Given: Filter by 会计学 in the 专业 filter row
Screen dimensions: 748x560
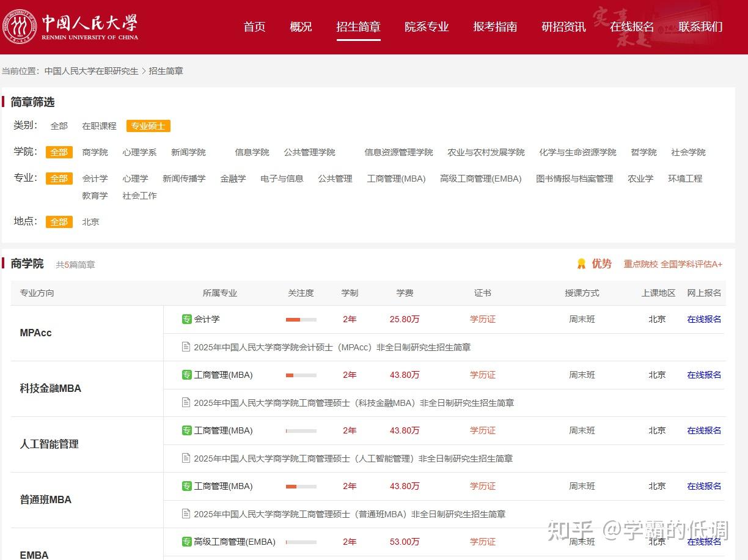Looking at the screenshot, I should [x=95, y=179].
